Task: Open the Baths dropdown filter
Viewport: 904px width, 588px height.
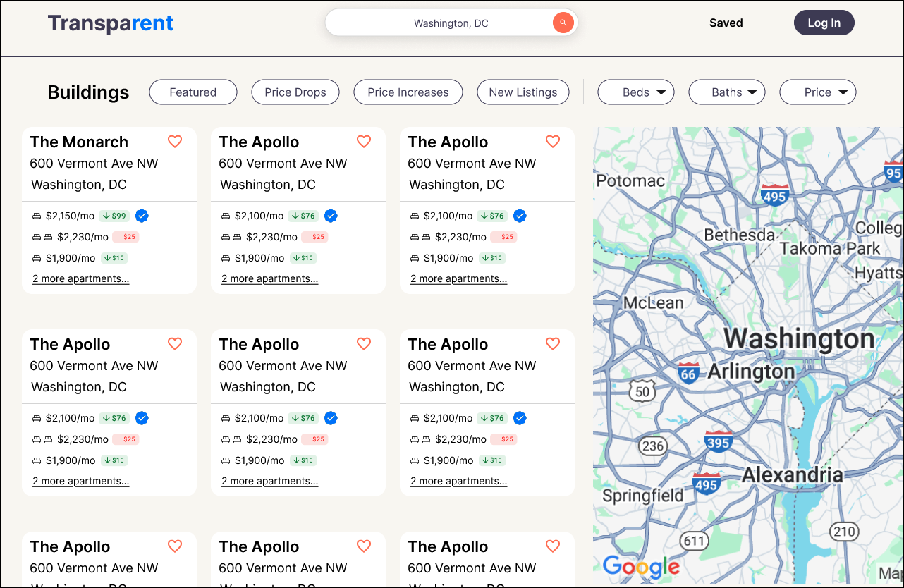Action: (727, 92)
